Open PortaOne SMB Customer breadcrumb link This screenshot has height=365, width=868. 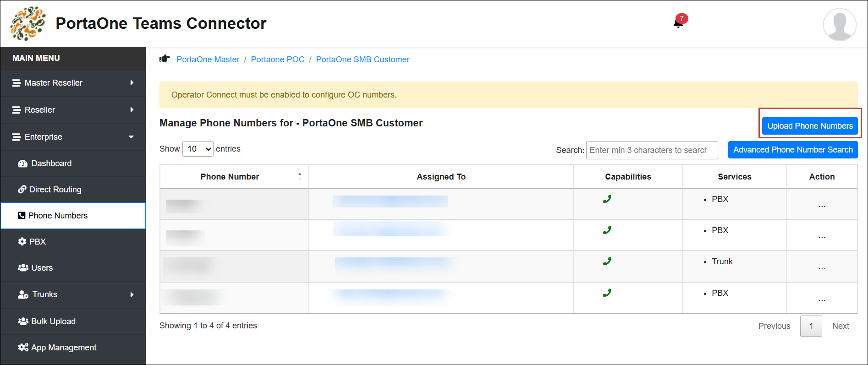[x=363, y=60]
